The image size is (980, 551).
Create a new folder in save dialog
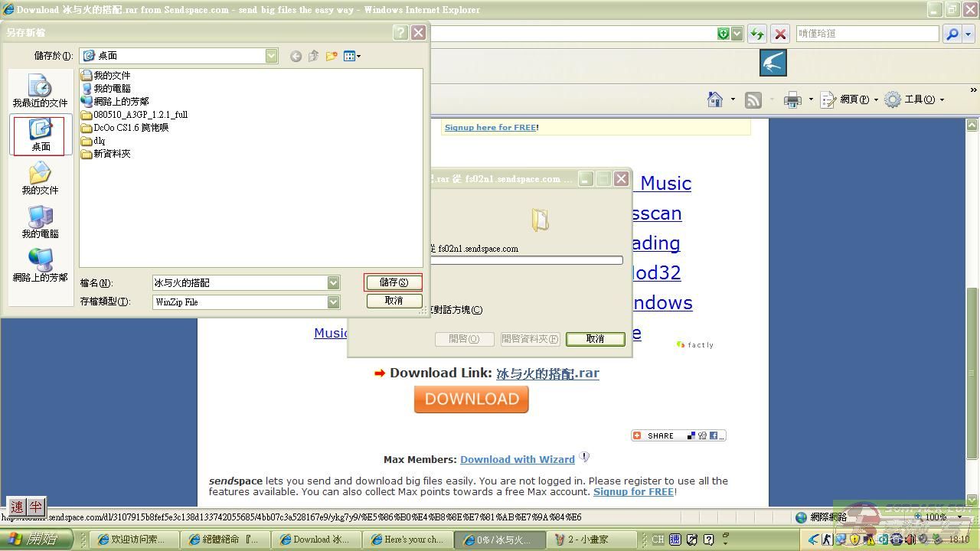coord(332,56)
